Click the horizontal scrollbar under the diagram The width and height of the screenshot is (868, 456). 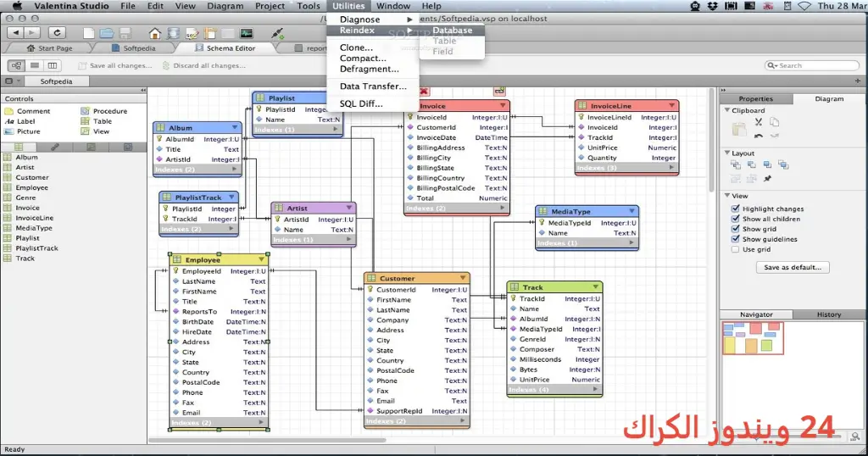(x=267, y=441)
